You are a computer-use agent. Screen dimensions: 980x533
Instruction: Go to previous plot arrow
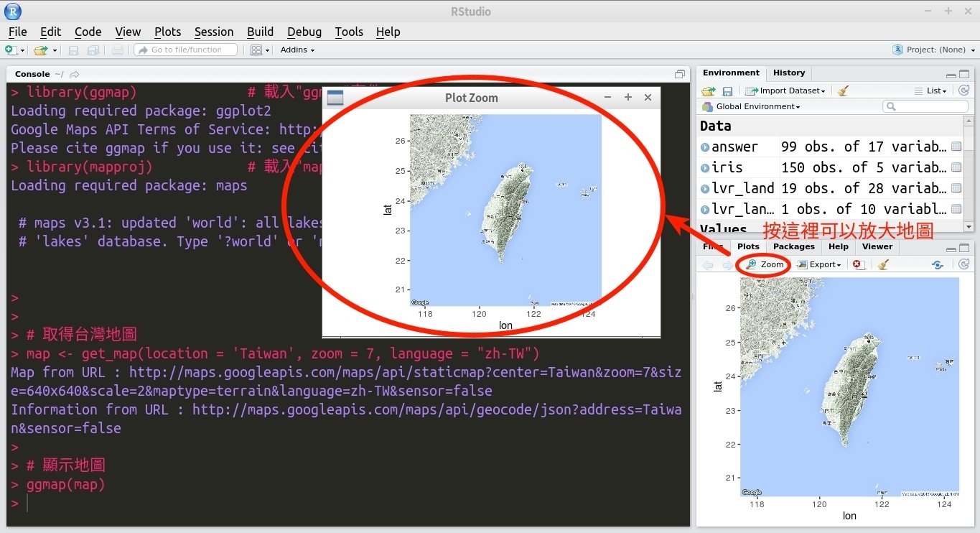coord(708,265)
